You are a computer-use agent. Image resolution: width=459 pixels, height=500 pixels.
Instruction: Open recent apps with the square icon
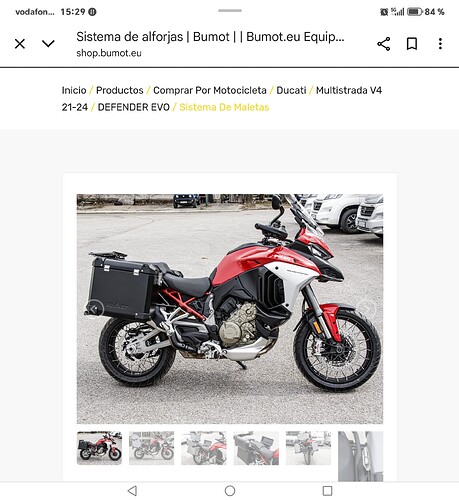[x=327, y=491]
